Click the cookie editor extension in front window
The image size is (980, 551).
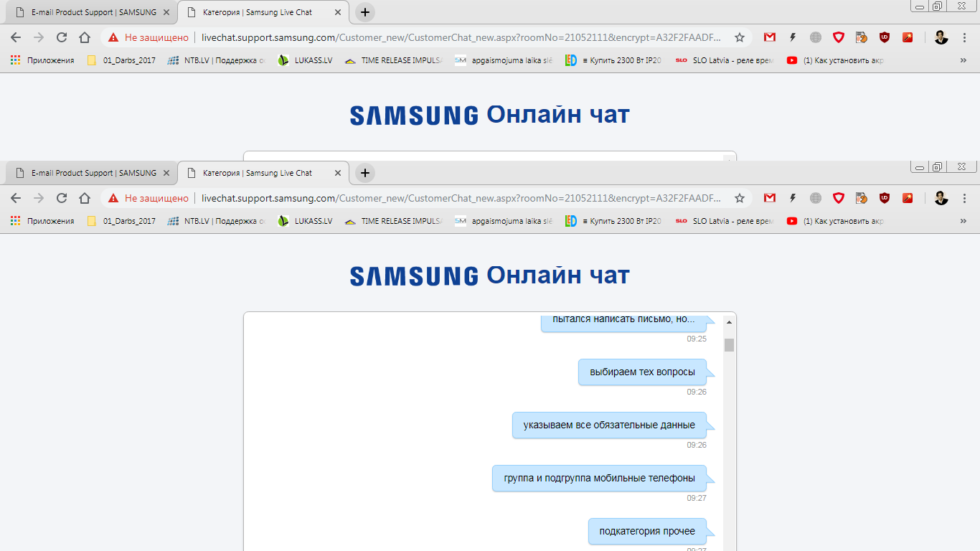[862, 198]
